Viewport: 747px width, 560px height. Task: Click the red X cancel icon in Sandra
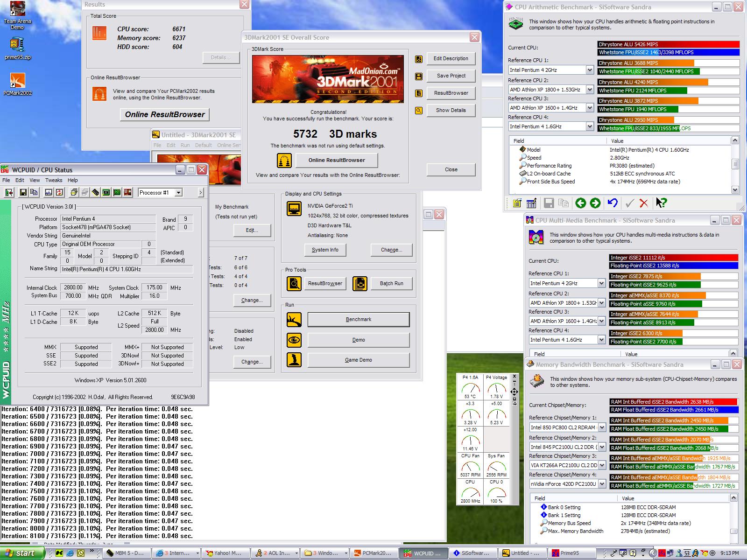coord(644,203)
